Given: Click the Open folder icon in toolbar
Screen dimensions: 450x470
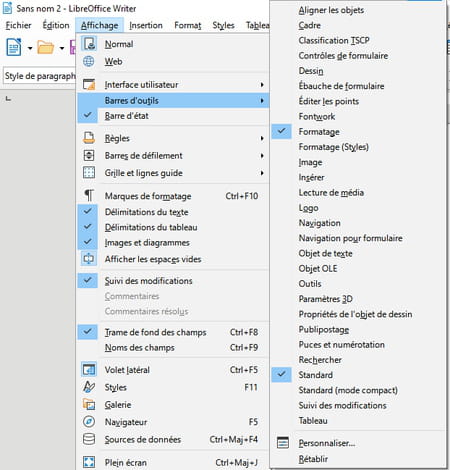Looking at the screenshot, I should (x=45, y=47).
